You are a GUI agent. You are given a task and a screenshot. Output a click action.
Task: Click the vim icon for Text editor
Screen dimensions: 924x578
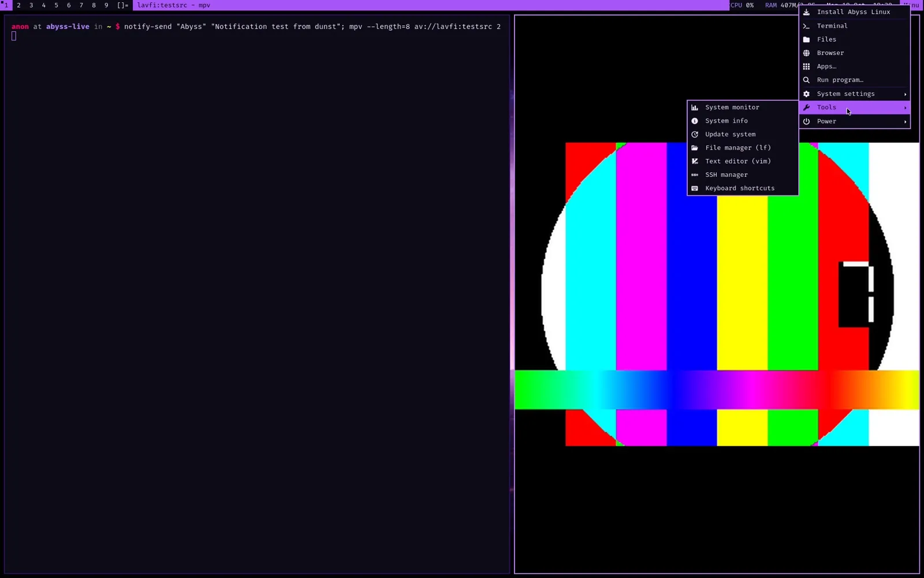(695, 161)
